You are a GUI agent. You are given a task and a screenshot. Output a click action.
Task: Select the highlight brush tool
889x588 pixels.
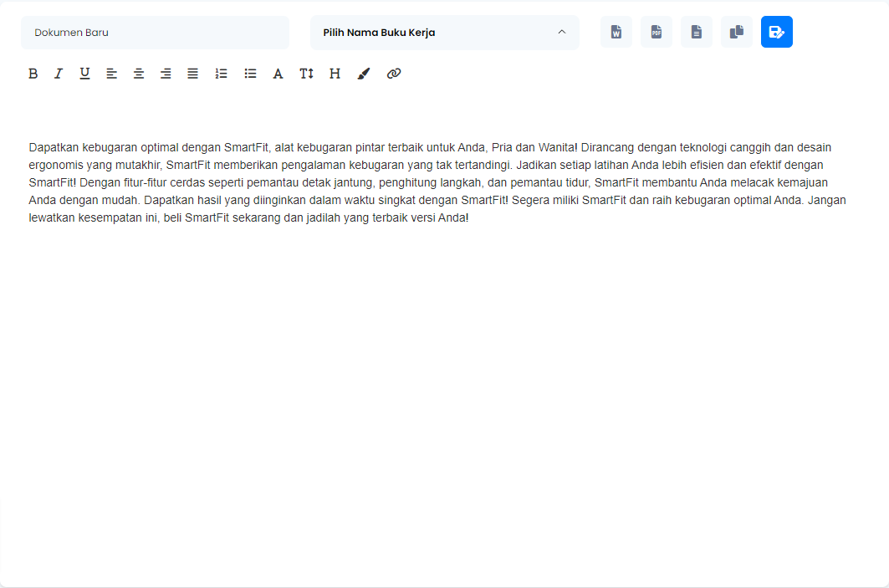click(x=364, y=74)
